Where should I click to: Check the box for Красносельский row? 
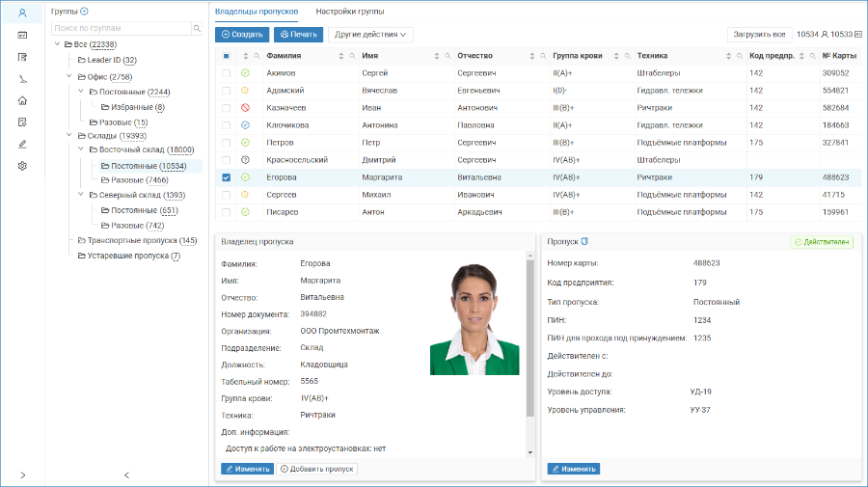[226, 160]
